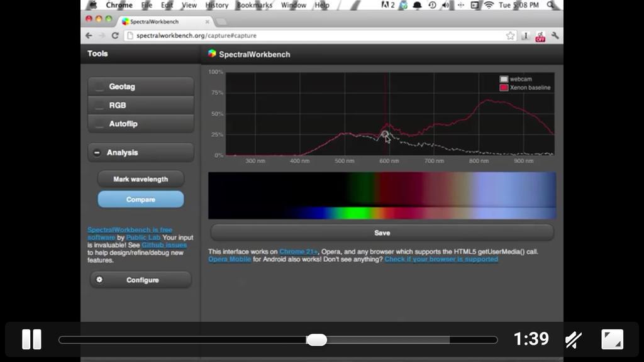Click the SpectralWorkbench logo icon in header
This screenshot has width=644, height=362.
pos(212,53)
